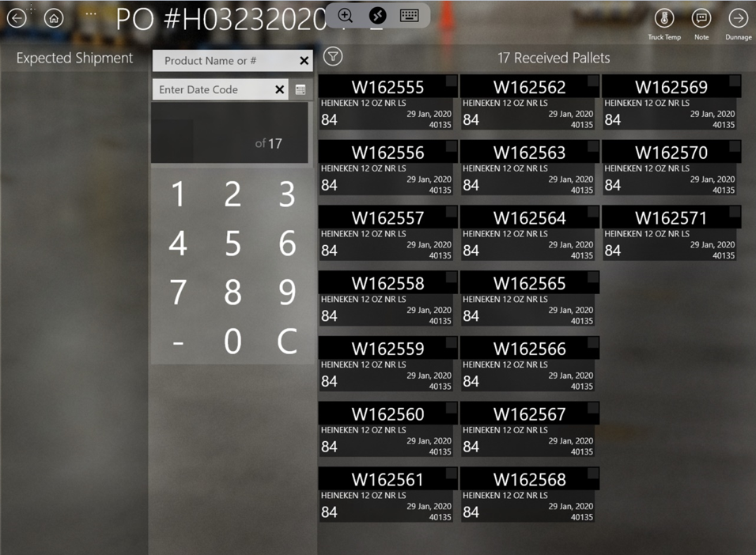
Task: Tap keypad digit 9
Action: pos(287,293)
